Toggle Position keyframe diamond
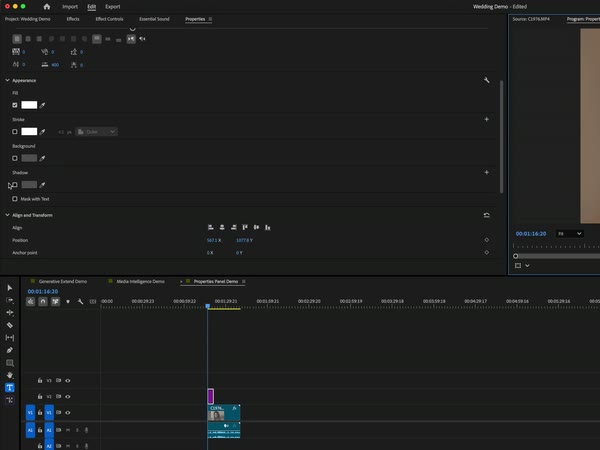Viewport: 600px width, 450px height. 486,240
